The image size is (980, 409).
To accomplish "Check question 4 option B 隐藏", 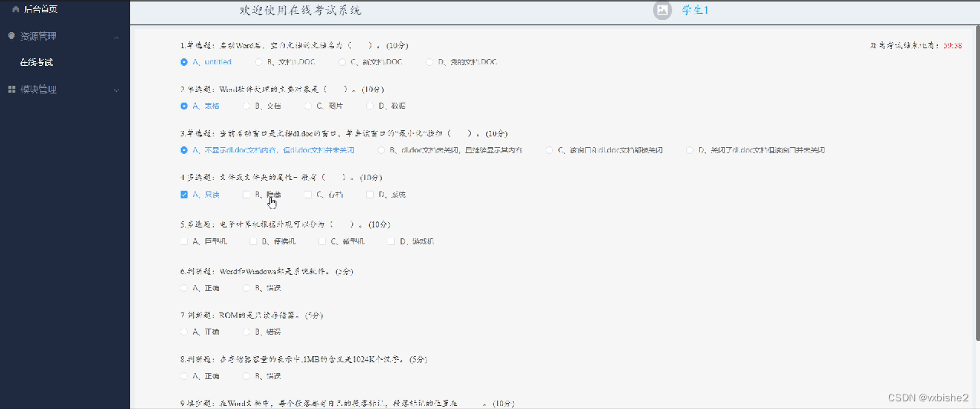I will 262,195.
